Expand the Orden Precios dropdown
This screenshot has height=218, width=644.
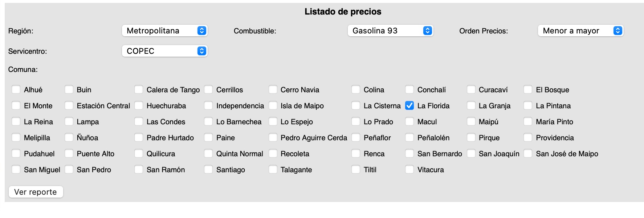click(580, 31)
